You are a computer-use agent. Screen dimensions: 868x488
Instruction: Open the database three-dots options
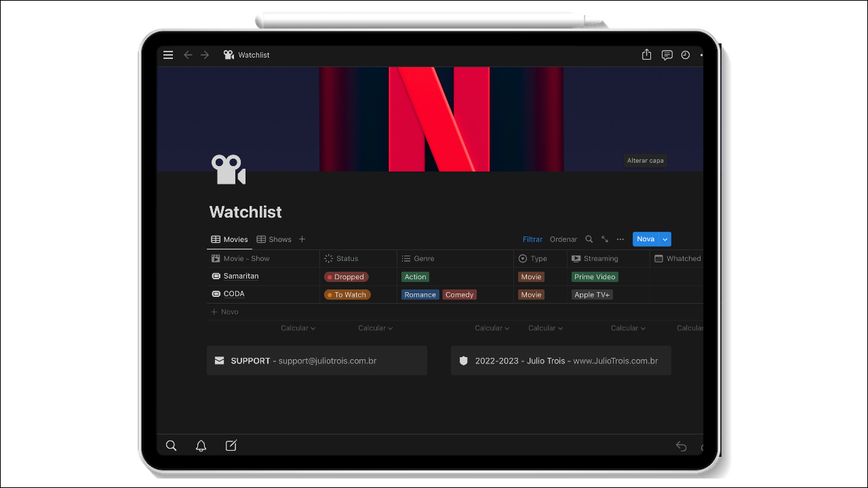point(620,239)
